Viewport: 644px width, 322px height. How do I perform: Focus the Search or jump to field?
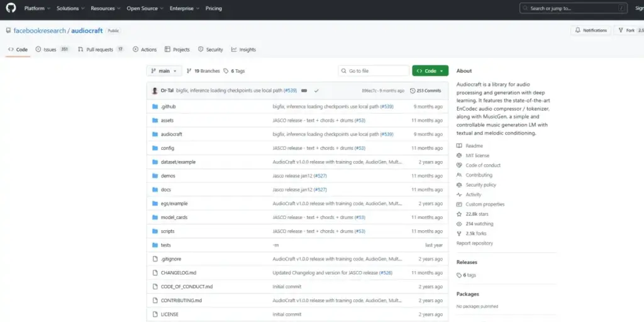[574, 8]
